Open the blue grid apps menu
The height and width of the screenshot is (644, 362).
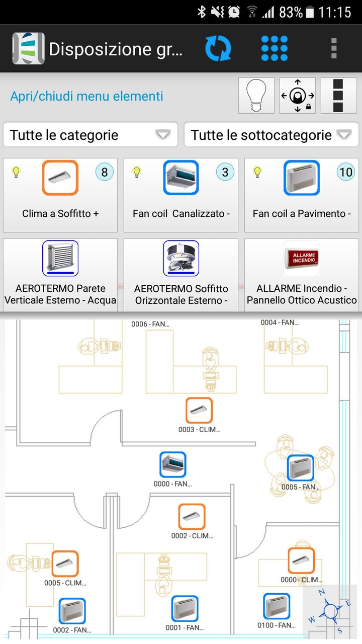[275, 49]
